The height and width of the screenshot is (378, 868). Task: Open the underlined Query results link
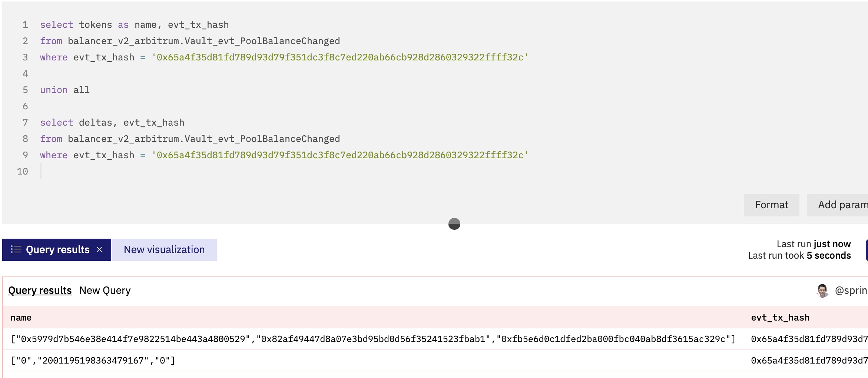(40, 291)
